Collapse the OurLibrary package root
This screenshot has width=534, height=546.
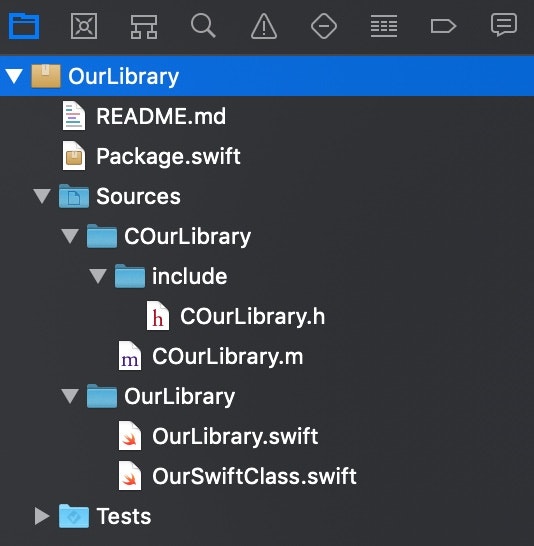coord(14,76)
